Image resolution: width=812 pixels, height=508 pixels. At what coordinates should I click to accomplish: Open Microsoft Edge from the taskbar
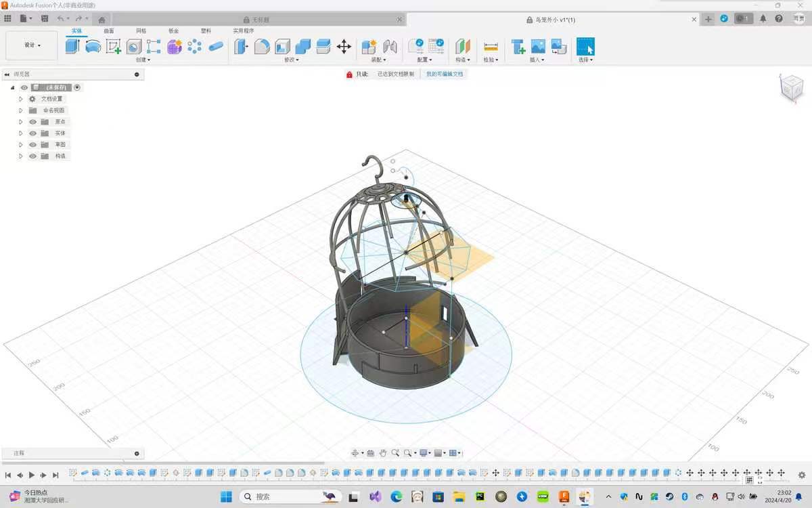pyautogui.click(x=397, y=496)
